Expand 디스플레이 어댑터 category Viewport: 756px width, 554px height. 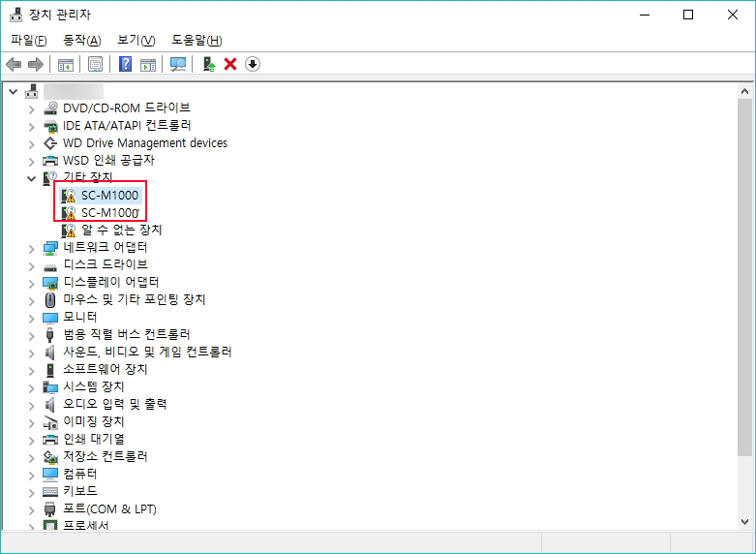coord(32,284)
